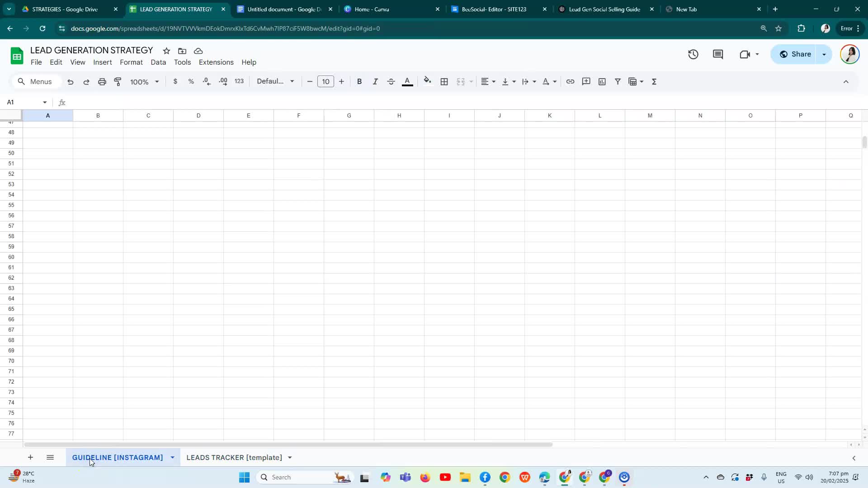Open version history clock icon
868x488 pixels.
[x=693, y=54]
